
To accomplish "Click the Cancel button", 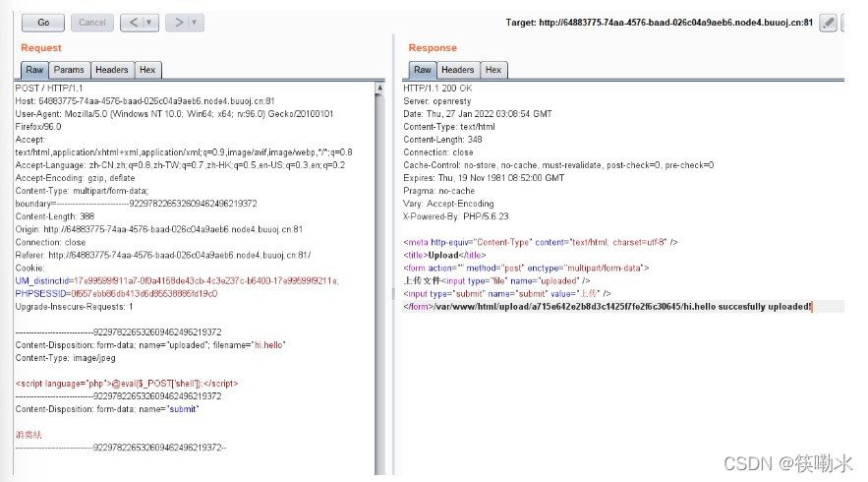I will click(91, 23).
